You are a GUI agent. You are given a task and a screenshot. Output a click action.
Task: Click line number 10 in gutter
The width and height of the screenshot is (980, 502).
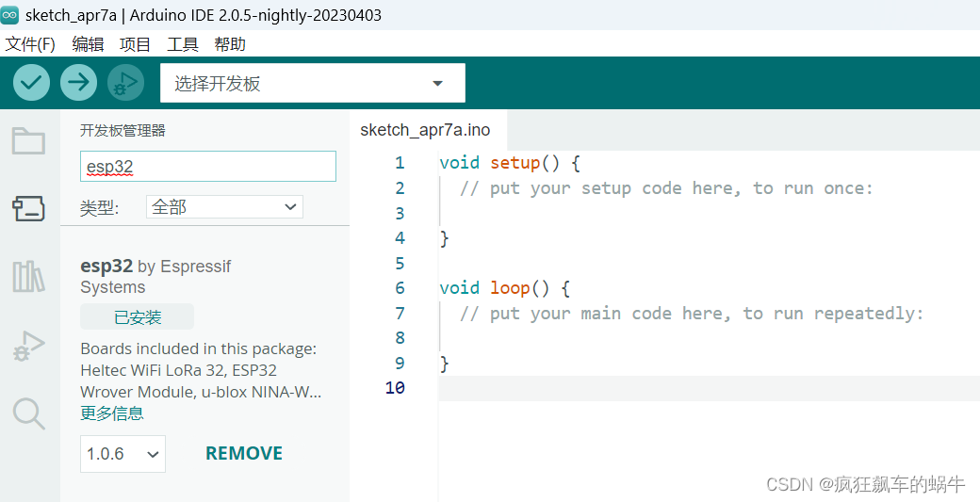pos(395,388)
